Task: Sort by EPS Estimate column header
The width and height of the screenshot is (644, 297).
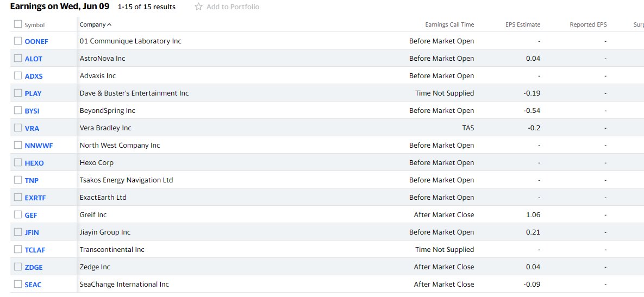Action: [x=523, y=24]
